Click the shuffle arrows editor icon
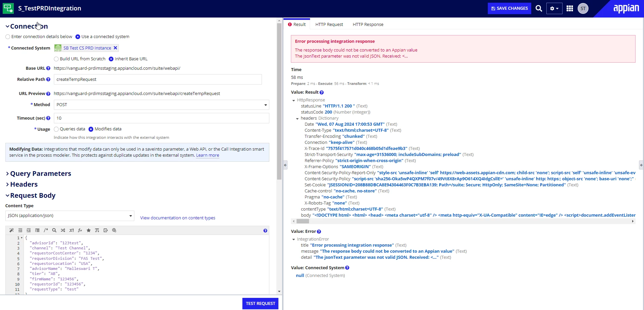Image resolution: width=644 pixels, height=310 pixels. pos(63,230)
